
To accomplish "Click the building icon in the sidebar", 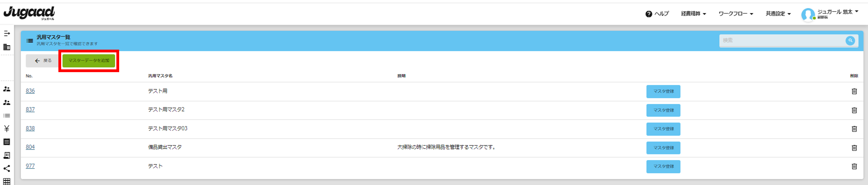I will 7,47.
